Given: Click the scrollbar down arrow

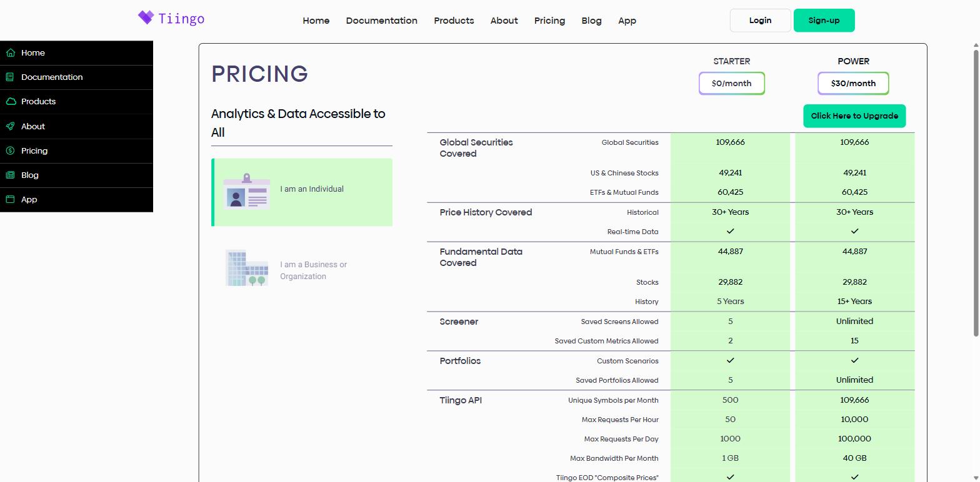Looking at the screenshot, I should [976, 478].
